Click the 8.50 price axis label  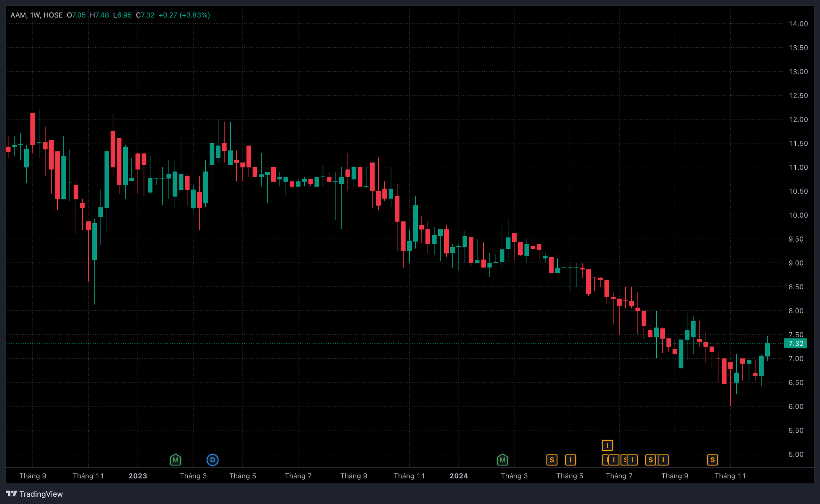coord(796,287)
